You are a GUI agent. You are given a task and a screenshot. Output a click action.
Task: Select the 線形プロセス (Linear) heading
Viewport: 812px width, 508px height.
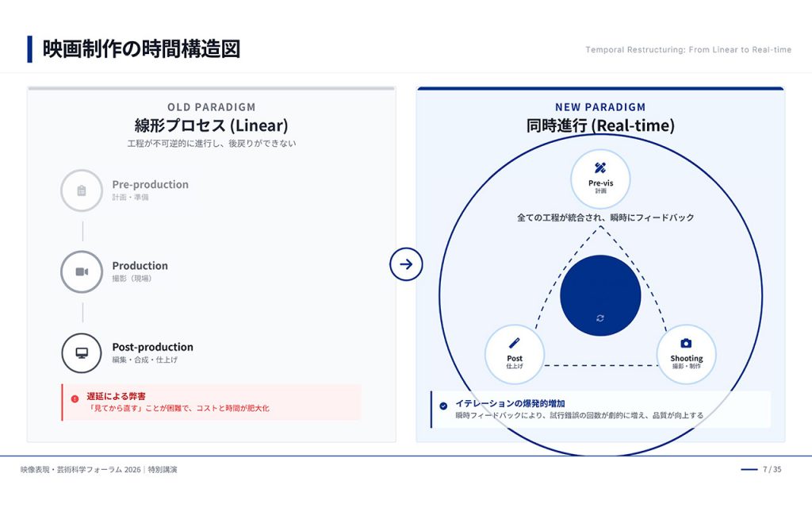(211, 125)
